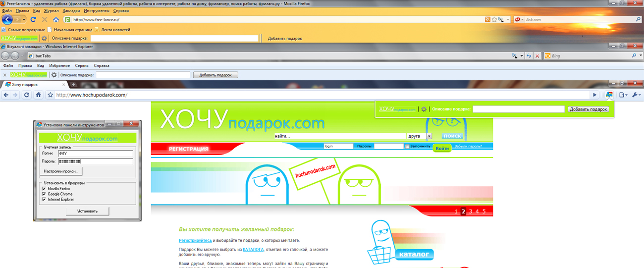The width and height of the screenshot is (644, 268).
Task: Click Firefox stop loading X icon
Action: point(45,20)
